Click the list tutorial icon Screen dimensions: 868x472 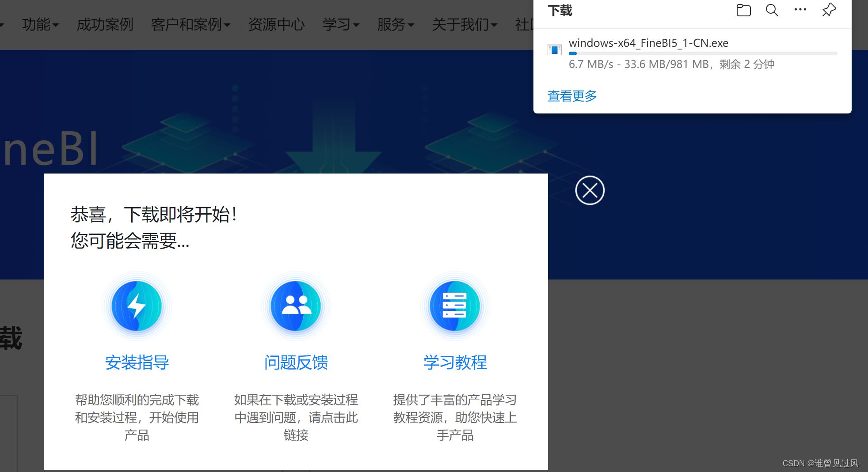tap(455, 306)
